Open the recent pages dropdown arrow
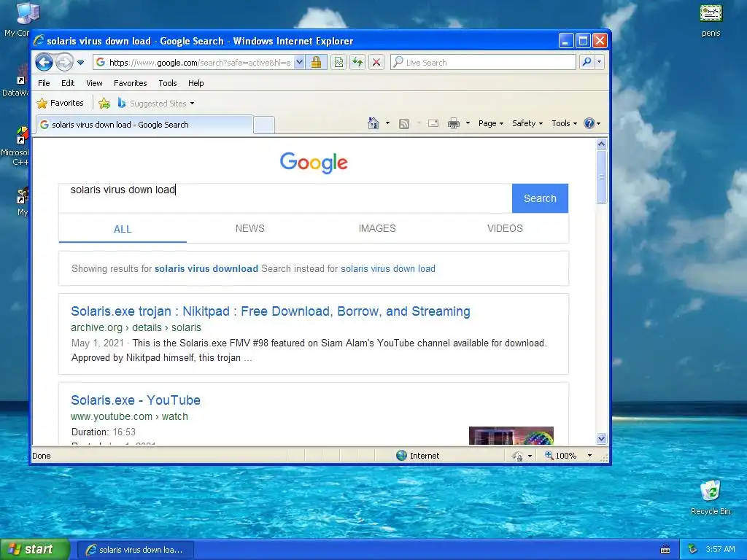Image resolution: width=747 pixels, height=560 pixels. 80,63
